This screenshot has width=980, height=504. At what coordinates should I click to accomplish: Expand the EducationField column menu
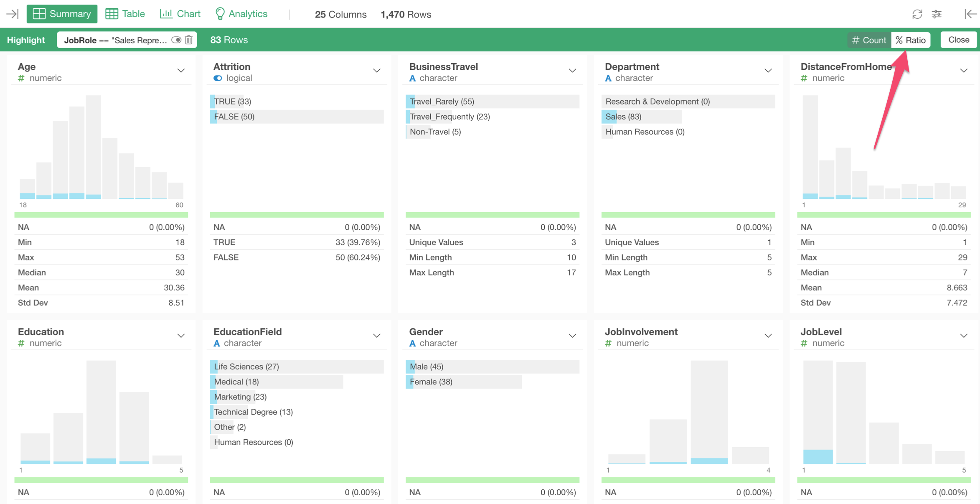click(x=376, y=336)
